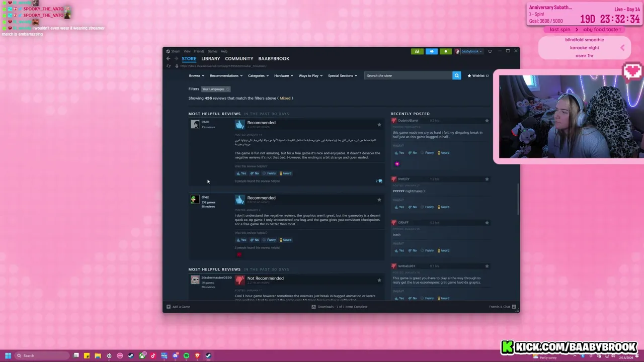The image size is (644, 362).
Task: Click the Steam page vertical scrollbar
Action: pyautogui.click(x=518, y=200)
